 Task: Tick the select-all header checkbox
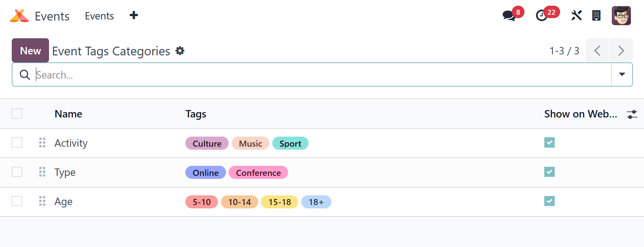tap(17, 114)
